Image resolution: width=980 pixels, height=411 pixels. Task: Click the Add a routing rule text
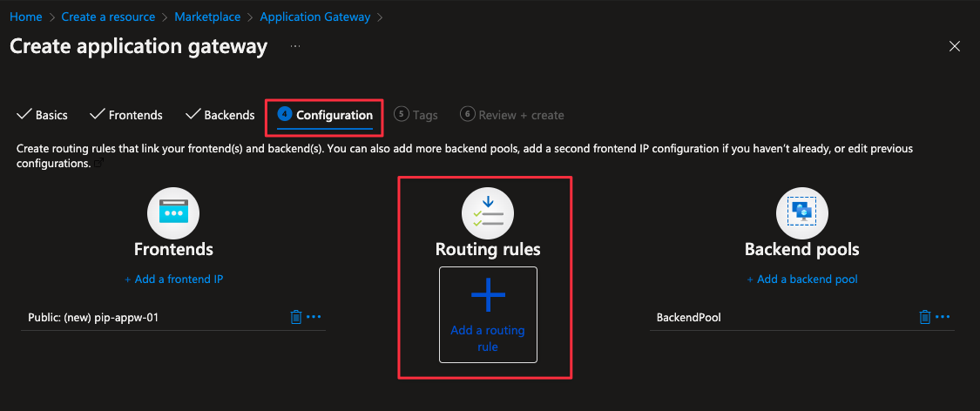pos(488,339)
